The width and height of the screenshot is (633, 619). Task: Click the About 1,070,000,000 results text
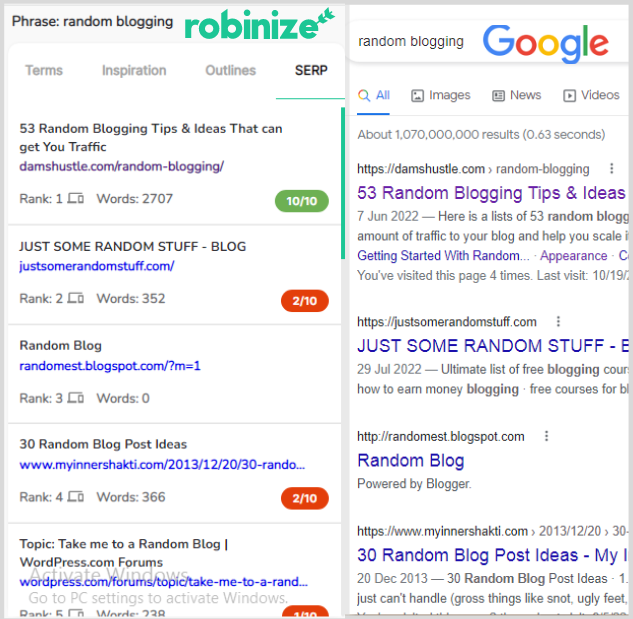point(481,134)
